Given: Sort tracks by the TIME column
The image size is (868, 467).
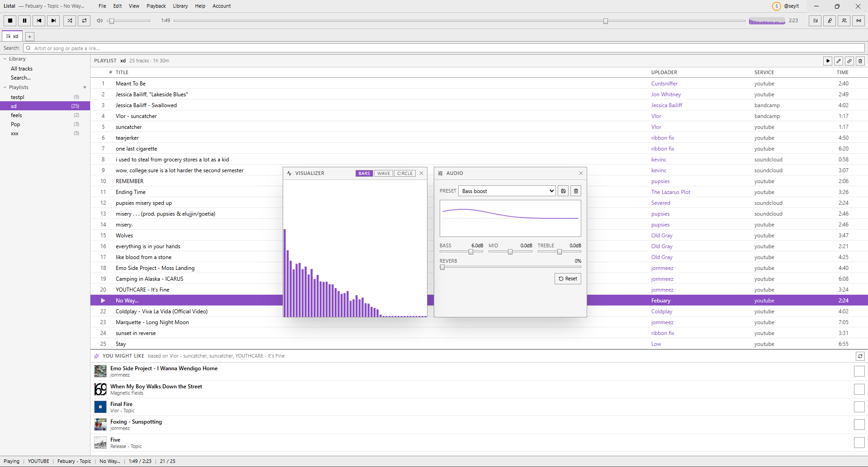Looking at the screenshot, I should (842, 72).
